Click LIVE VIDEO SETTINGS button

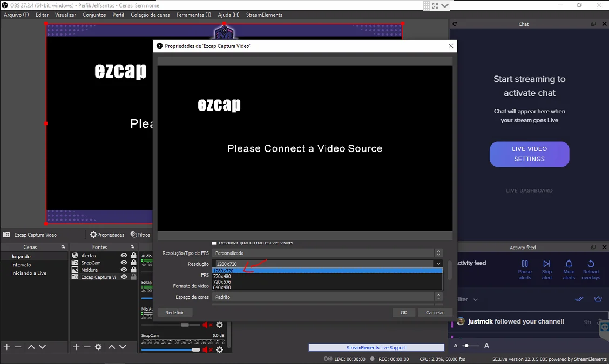[530, 154]
